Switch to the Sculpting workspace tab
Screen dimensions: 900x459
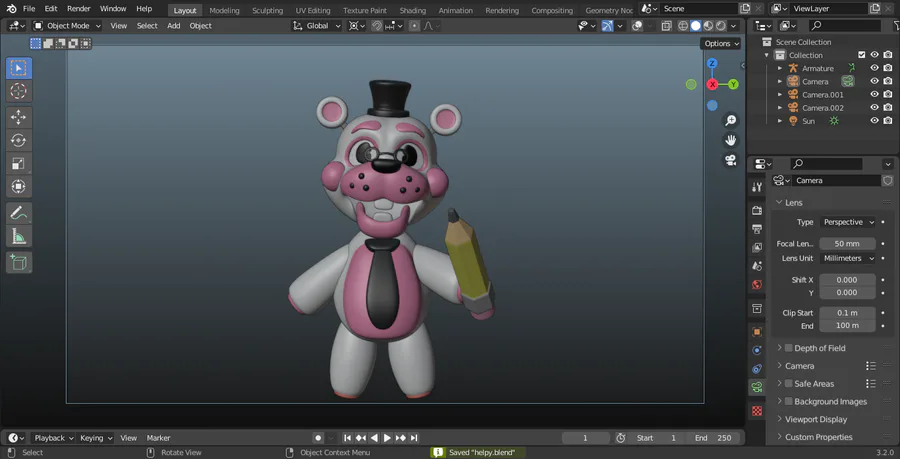(267, 10)
